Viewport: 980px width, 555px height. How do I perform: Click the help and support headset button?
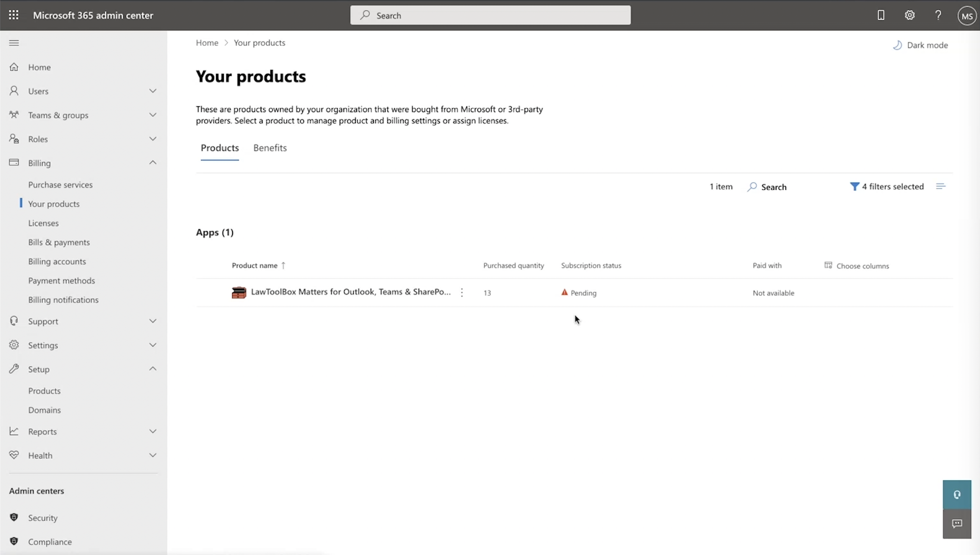tap(957, 495)
